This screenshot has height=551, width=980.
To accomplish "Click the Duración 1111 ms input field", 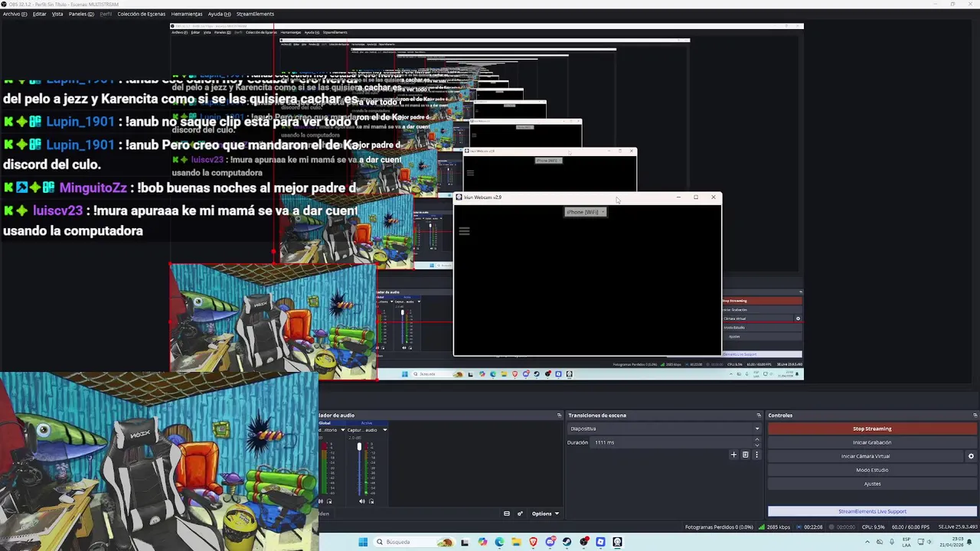I will (x=672, y=442).
